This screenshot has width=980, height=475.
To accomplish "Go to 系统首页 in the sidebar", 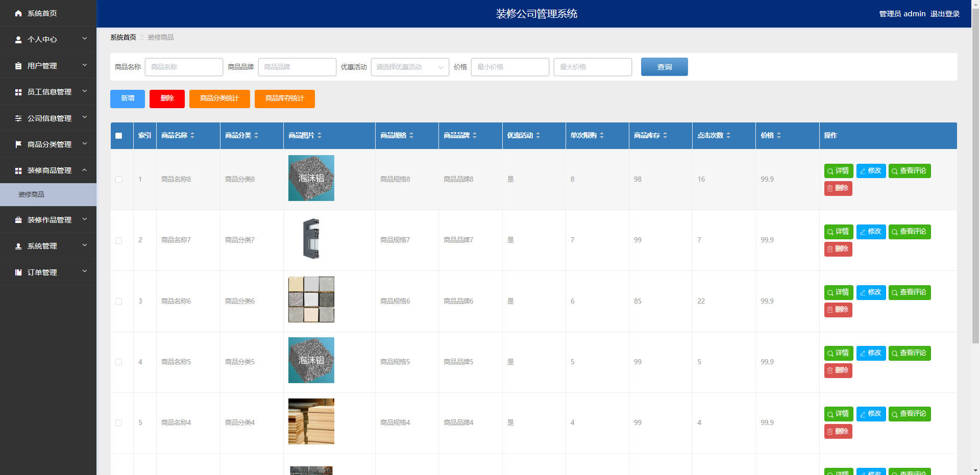I will point(48,13).
